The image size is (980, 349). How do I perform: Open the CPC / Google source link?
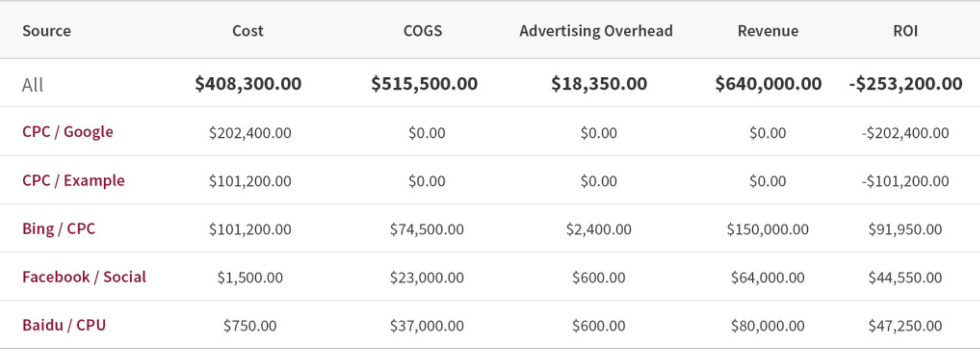click(67, 132)
